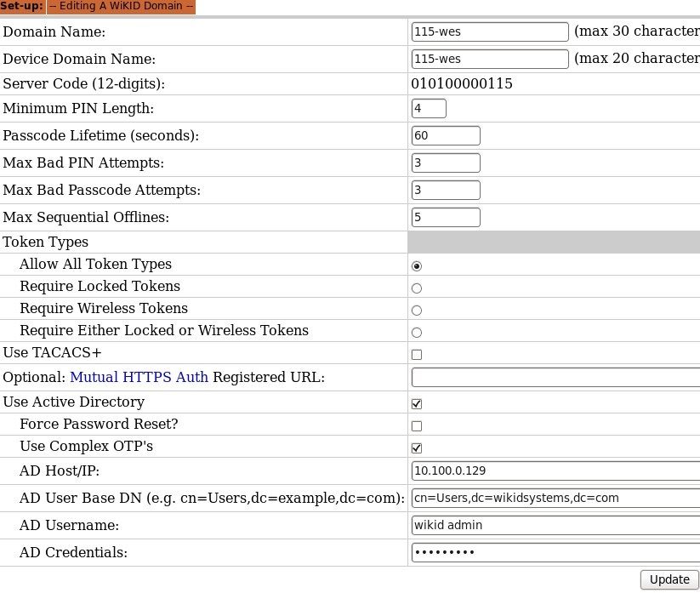Screen dimensions: 700x593
Task: Select Require Either Locked or Wireless Tokens
Action: tap(416, 332)
